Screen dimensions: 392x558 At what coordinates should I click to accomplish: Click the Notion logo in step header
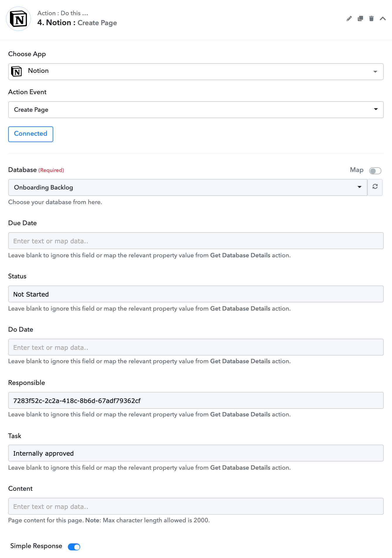tap(19, 19)
